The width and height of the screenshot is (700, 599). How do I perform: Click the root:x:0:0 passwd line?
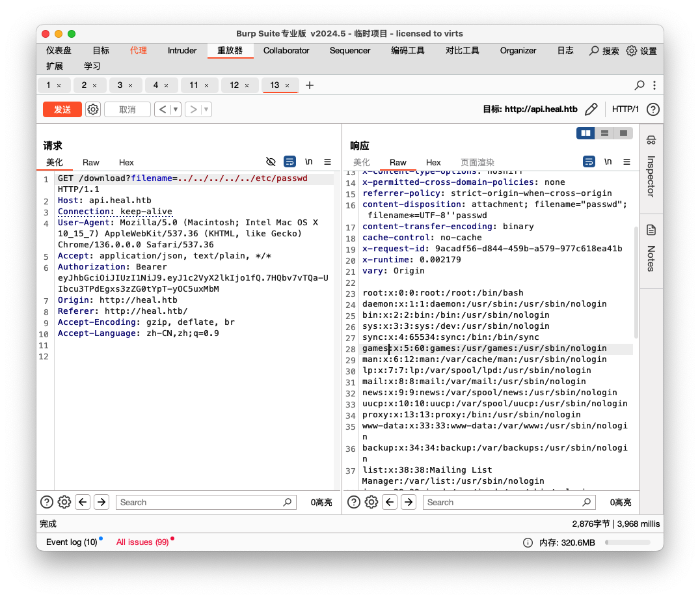442,293
